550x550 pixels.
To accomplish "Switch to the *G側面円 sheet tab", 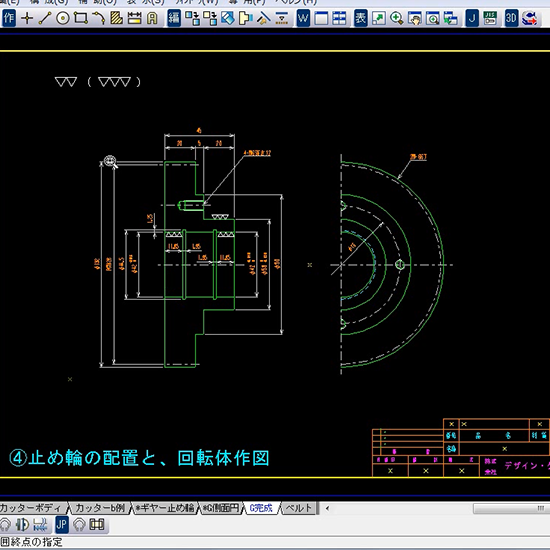I will (221, 508).
